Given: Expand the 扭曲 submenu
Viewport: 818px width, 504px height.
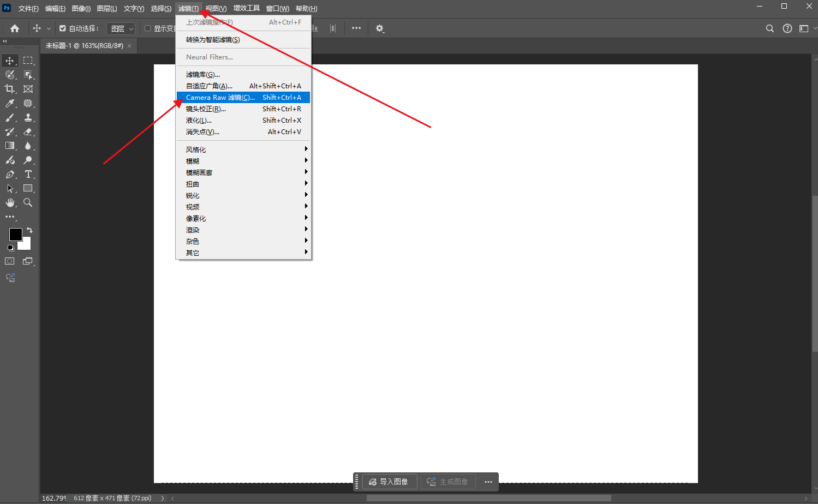Looking at the screenshot, I should (243, 184).
